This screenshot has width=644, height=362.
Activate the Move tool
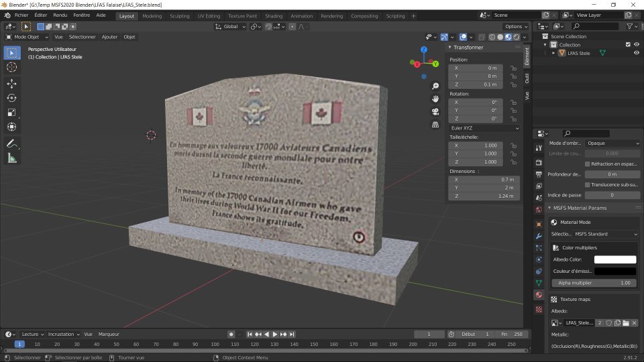[11, 83]
